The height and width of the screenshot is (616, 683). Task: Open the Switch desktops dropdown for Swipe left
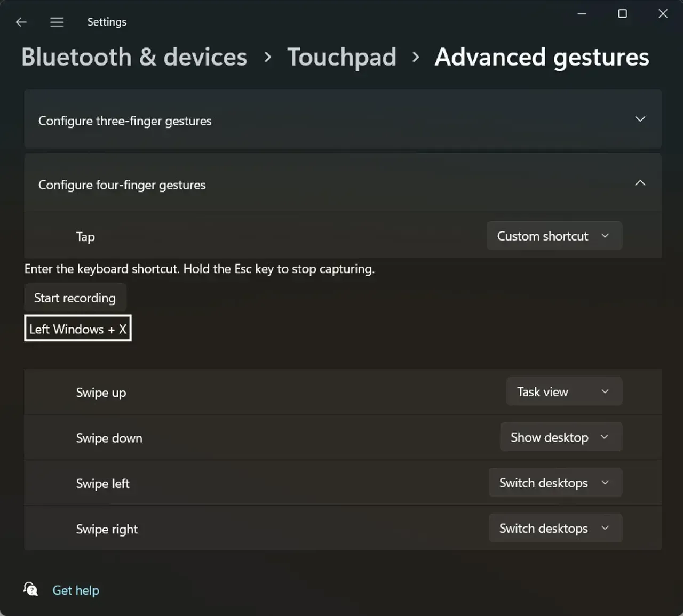555,483
